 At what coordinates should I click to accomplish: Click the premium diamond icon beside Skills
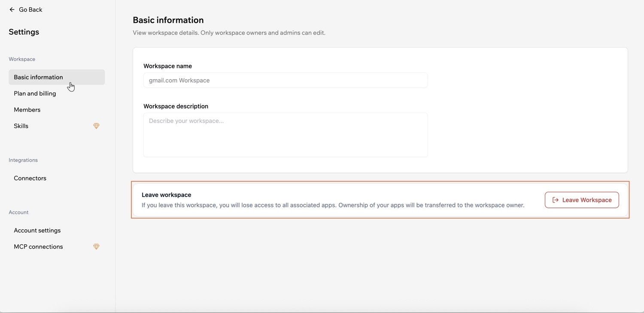[96, 126]
